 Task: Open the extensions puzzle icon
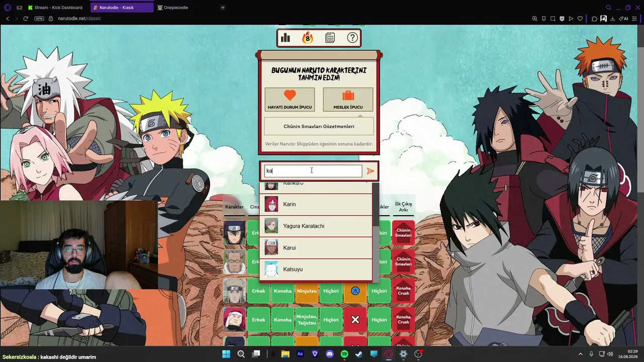click(594, 19)
